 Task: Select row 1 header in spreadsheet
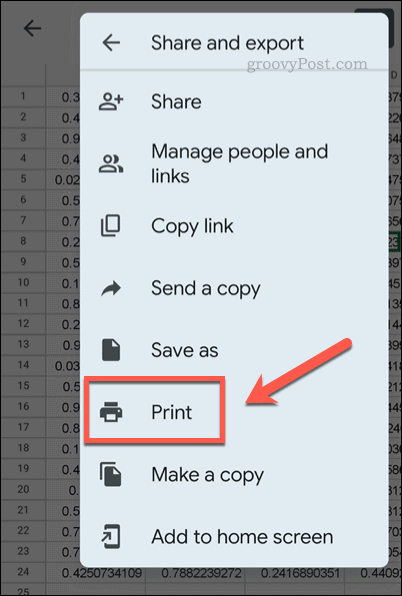[23, 96]
